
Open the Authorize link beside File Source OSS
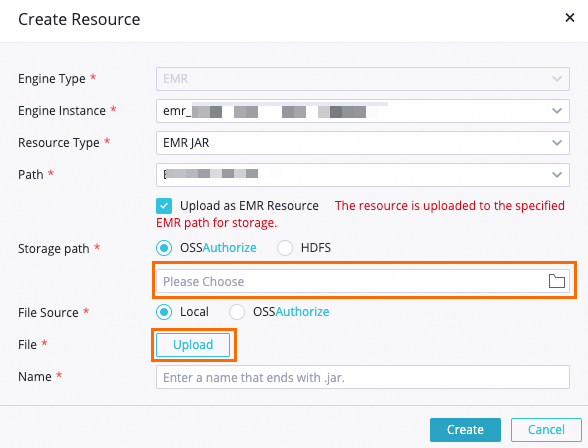tap(302, 312)
